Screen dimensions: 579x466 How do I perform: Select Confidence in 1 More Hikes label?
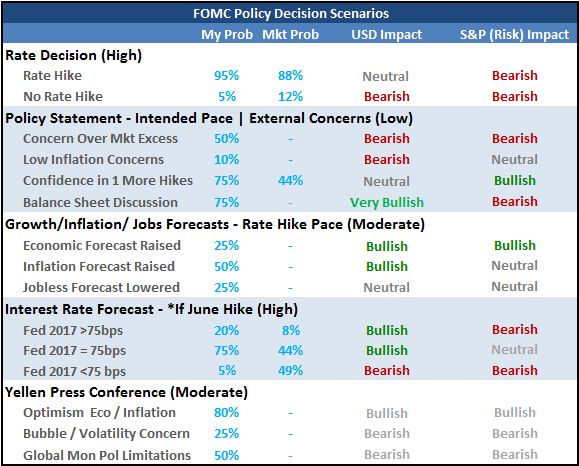pyautogui.click(x=108, y=181)
